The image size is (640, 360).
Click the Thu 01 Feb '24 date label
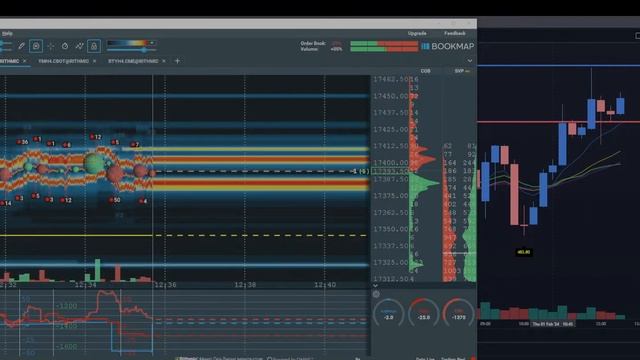click(x=553, y=324)
